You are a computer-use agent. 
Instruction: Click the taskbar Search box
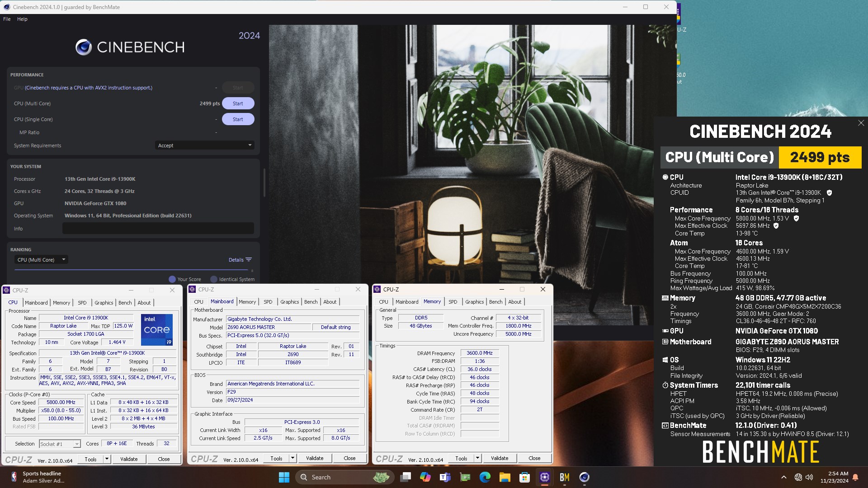tap(344, 477)
